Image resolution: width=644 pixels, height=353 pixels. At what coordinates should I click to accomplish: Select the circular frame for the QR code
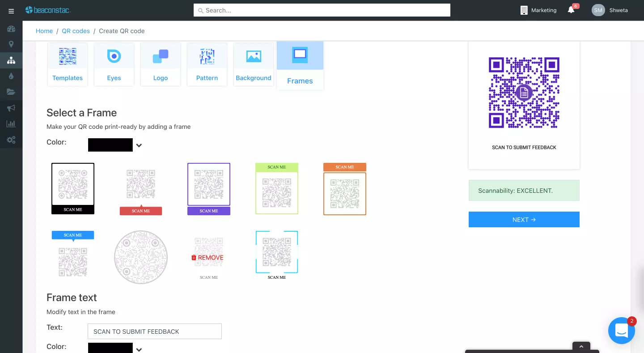click(141, 257)
